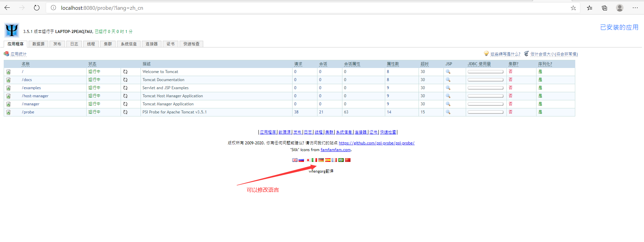Undeploy the /examples app via its trash icon
The width and height of the screenshot is (644, 242).
(x=8, y=88)
